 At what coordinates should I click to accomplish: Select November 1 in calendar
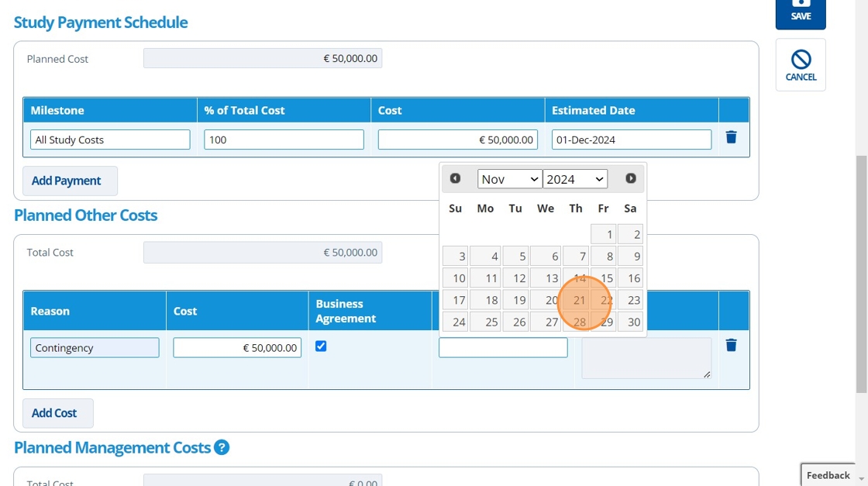[604, 234]
